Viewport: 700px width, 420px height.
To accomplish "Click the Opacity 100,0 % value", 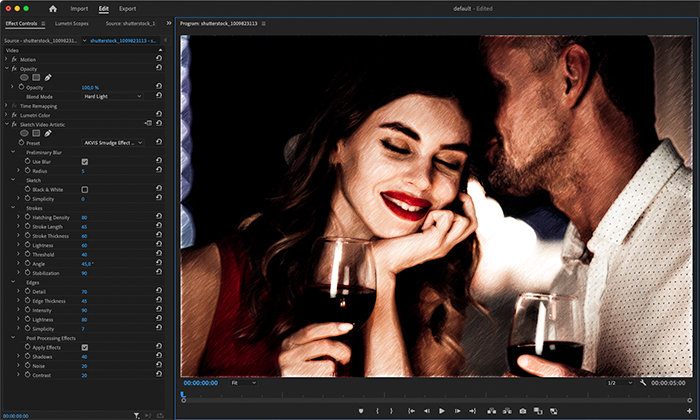I will 90,87.
